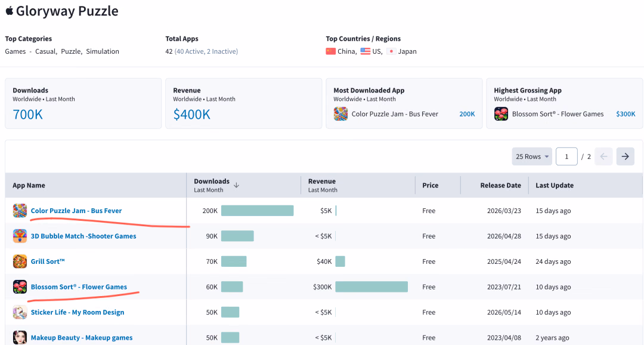Image resolution: width=644 pixels, height=345 pixels.
Task: Click the Sticker Life app icon
Action: pos(20,312)
